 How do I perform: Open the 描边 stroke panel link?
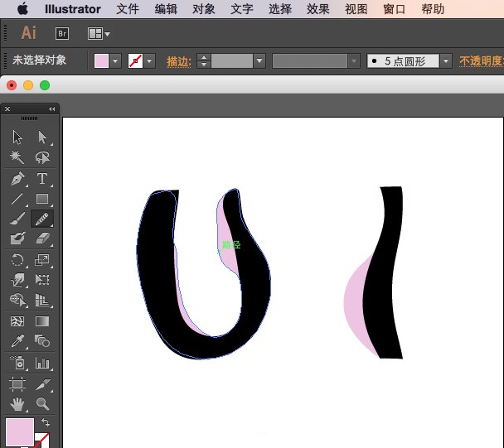tap(179, 61)
